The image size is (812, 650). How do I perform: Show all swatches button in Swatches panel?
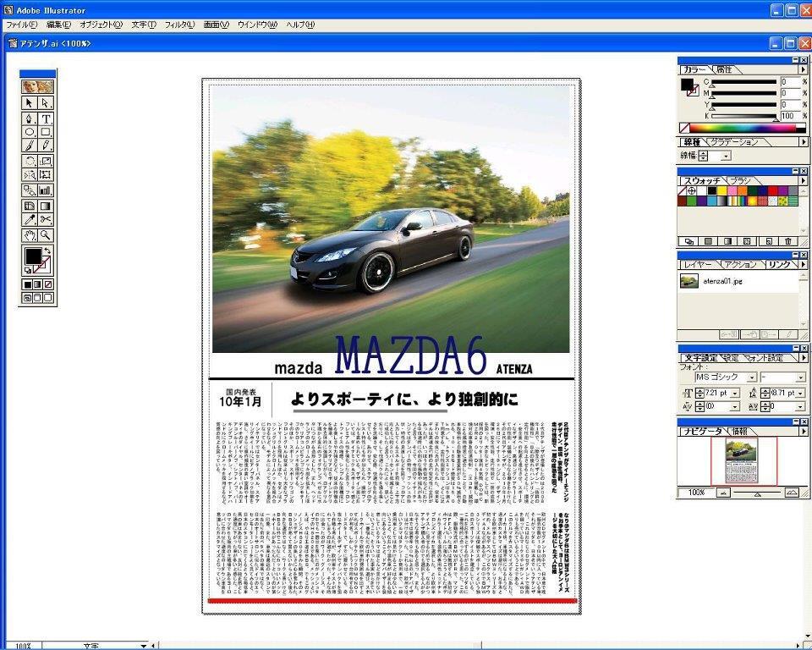(x=689, y=241)
